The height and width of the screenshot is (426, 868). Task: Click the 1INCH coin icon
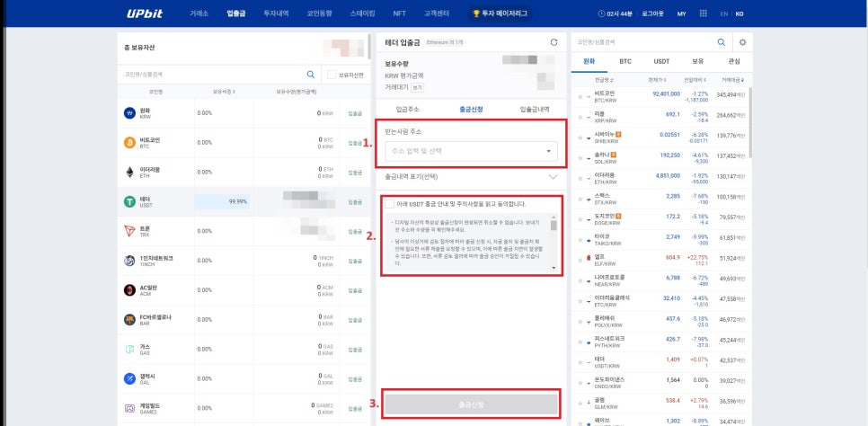(129, 261)
